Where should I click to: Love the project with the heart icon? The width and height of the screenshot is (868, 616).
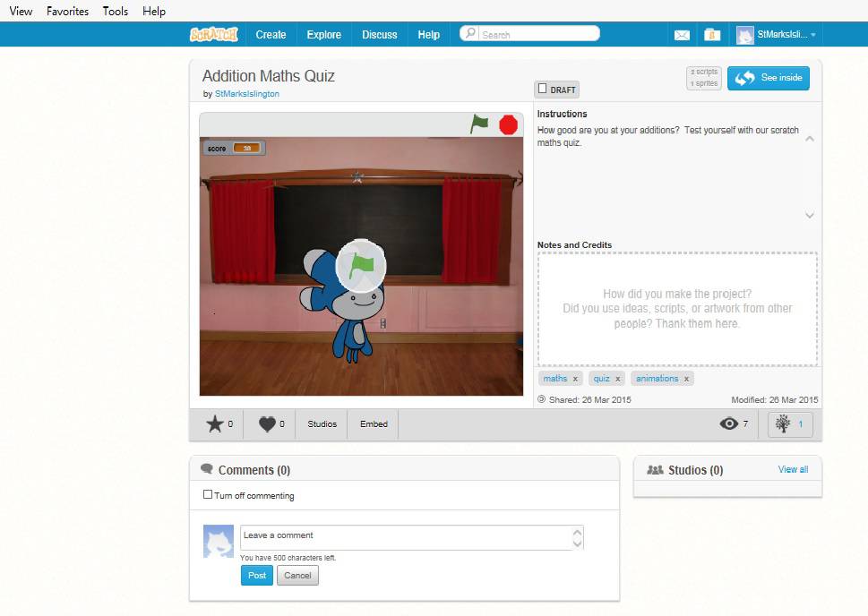tap(267, 424)
